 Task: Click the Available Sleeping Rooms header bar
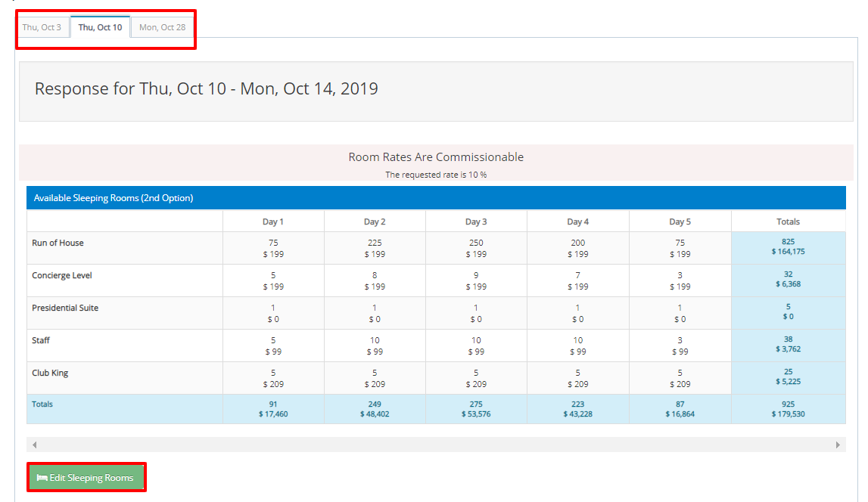[x=435, y=198]
